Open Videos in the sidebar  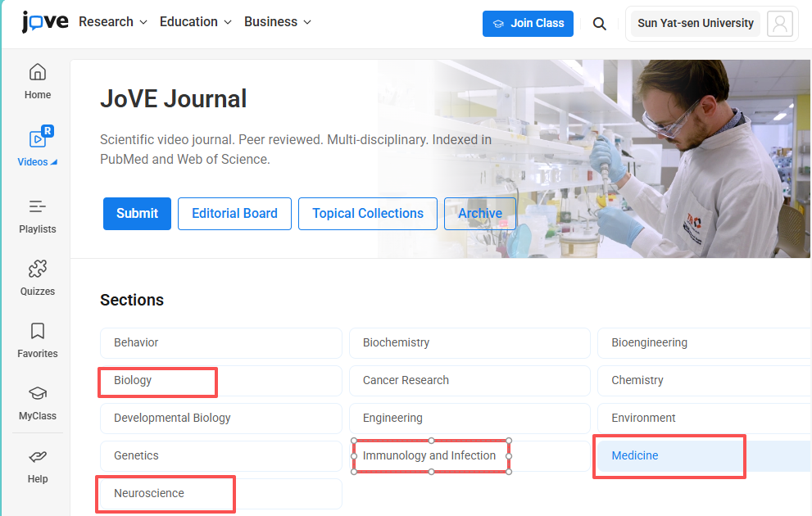click(38, 147)
